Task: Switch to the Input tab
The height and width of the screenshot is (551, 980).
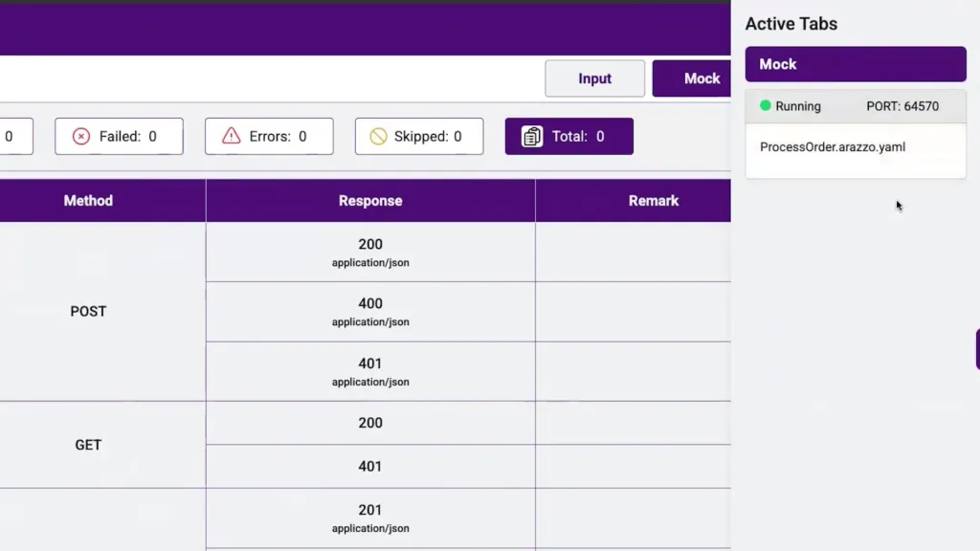Action: pos(594,78)
